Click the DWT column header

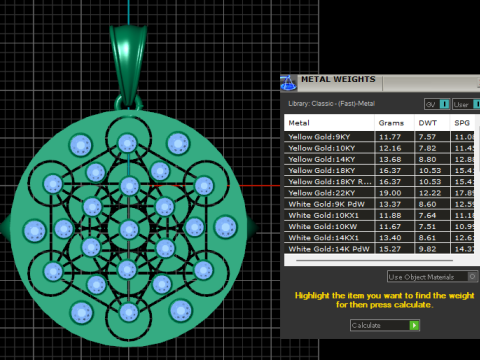tap(432, 123)
